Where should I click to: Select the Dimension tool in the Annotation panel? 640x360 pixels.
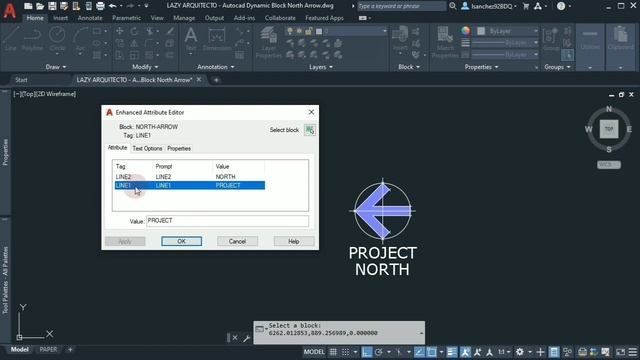pyautogui.click(x=217, y=39)
